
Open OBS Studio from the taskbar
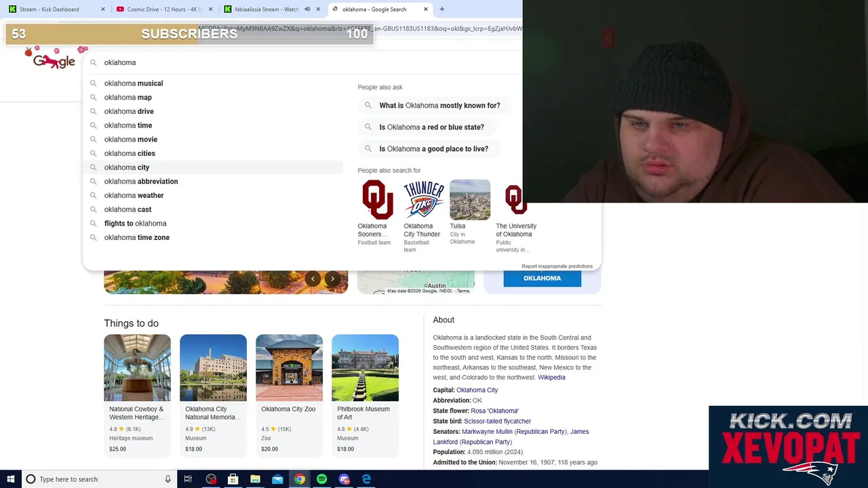tap(211, 479)
